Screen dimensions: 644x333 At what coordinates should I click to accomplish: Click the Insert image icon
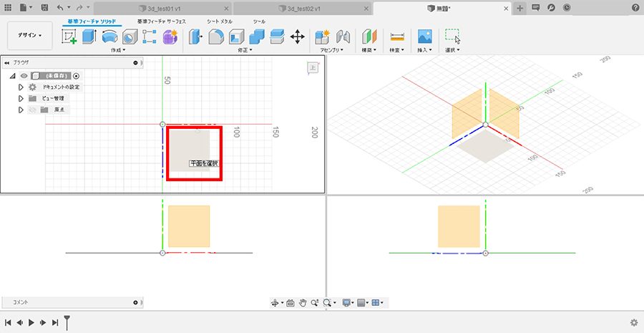pyautogui.click(x=424, y=37)
